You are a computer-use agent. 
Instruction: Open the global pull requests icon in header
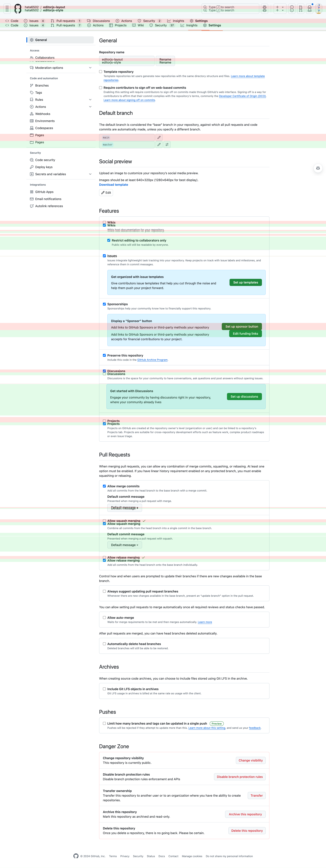pos(301,8)
